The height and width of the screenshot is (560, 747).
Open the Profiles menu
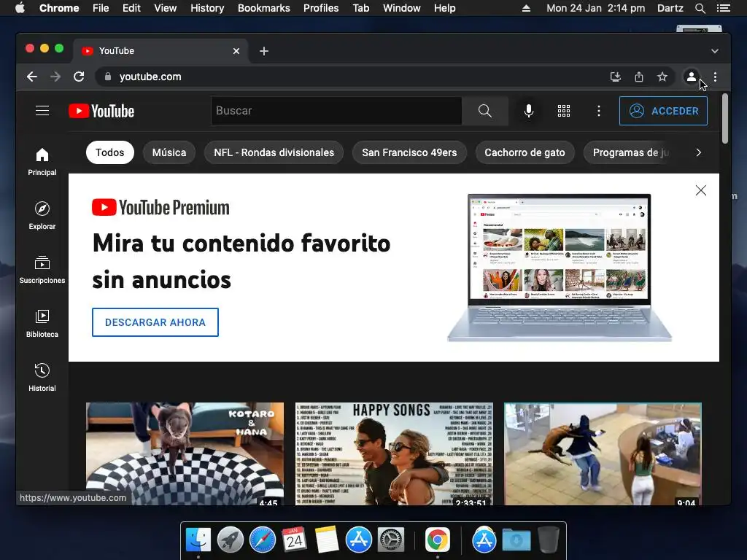pyautogui.click(x=321, y=8)
